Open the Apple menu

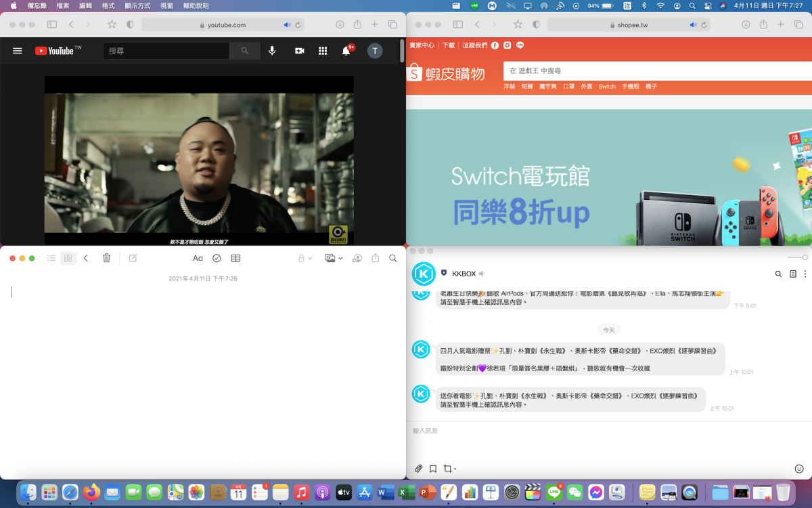coord(14,5)
